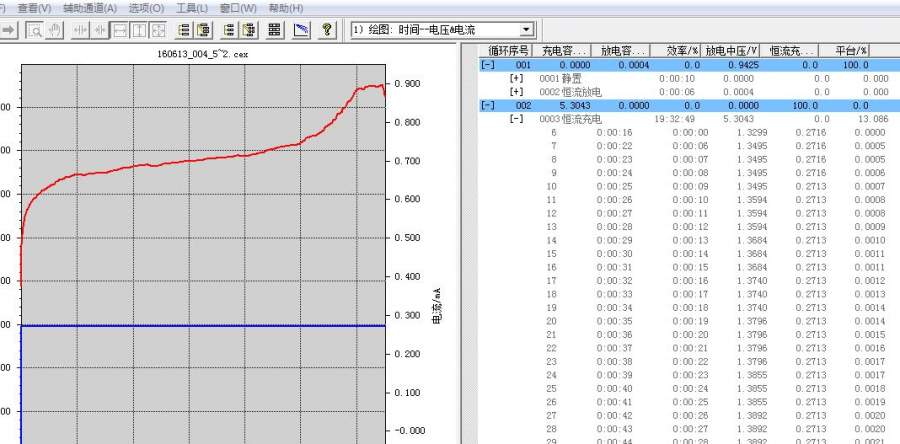Click the list-with-grid copy icon
Screen dimensions: 900x444
(x=249, y=30)
